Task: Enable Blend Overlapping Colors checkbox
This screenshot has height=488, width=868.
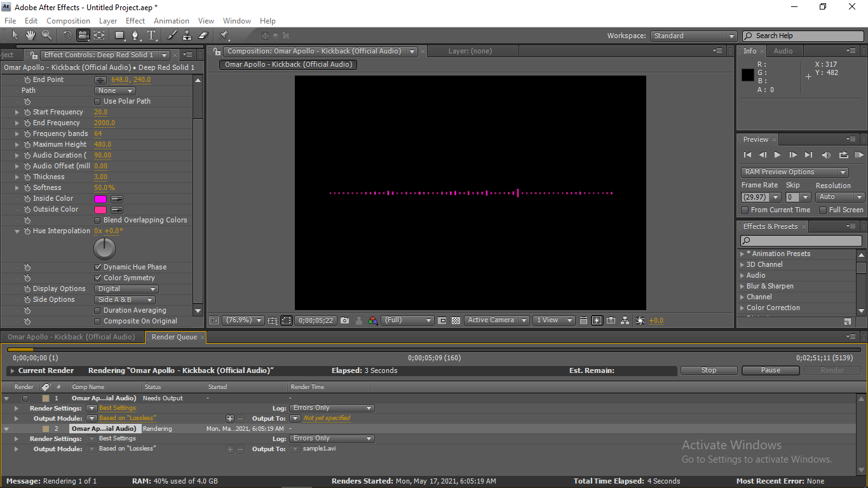Action: pos(97,220)
